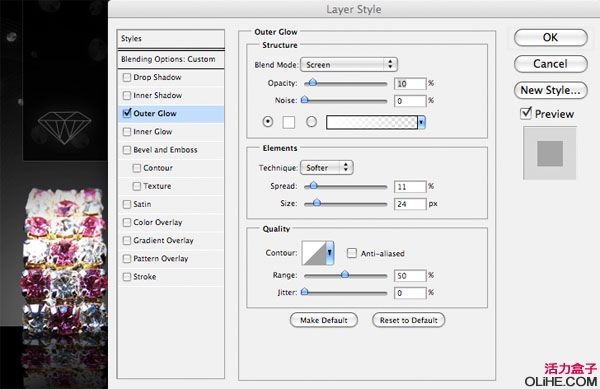Select the Satin list row

click(x=171, y=204)
